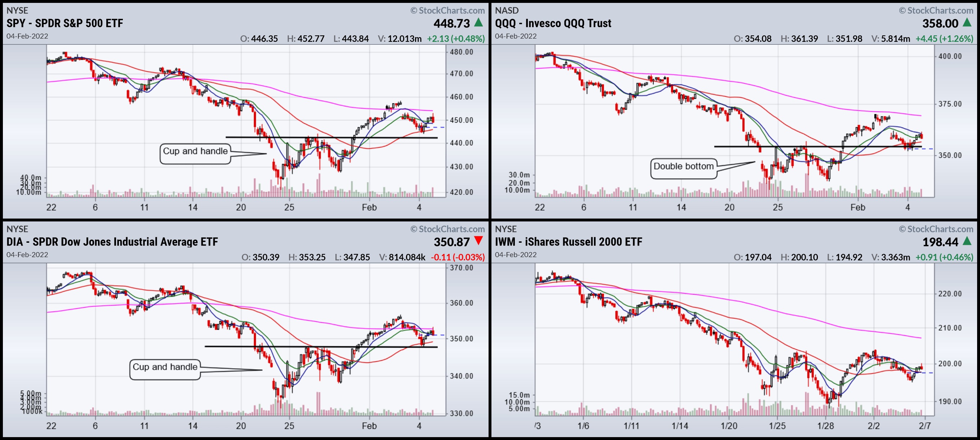Screen dimensions: 980x440
Task: Click the DIA change value -0.11 (-0.03%)
Action: (458, 258)
